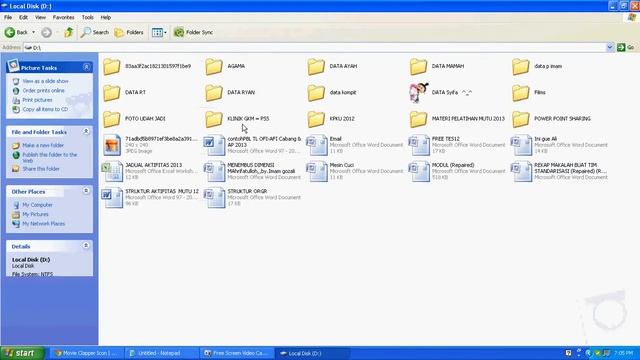Select the DATA RYAN folder icon
Image resolution: width=640 pixels, height=360 pixels.
(x=213, y=93)
